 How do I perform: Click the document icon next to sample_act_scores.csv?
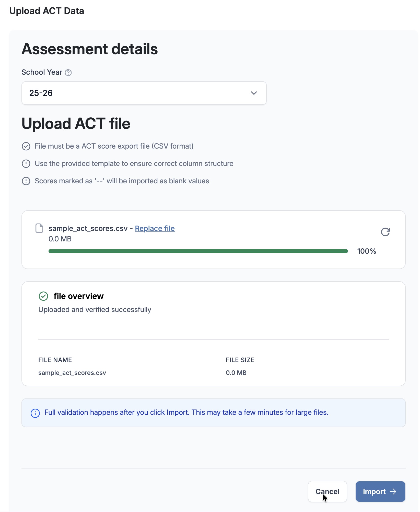pyautogui.click(x=39, y=228)
